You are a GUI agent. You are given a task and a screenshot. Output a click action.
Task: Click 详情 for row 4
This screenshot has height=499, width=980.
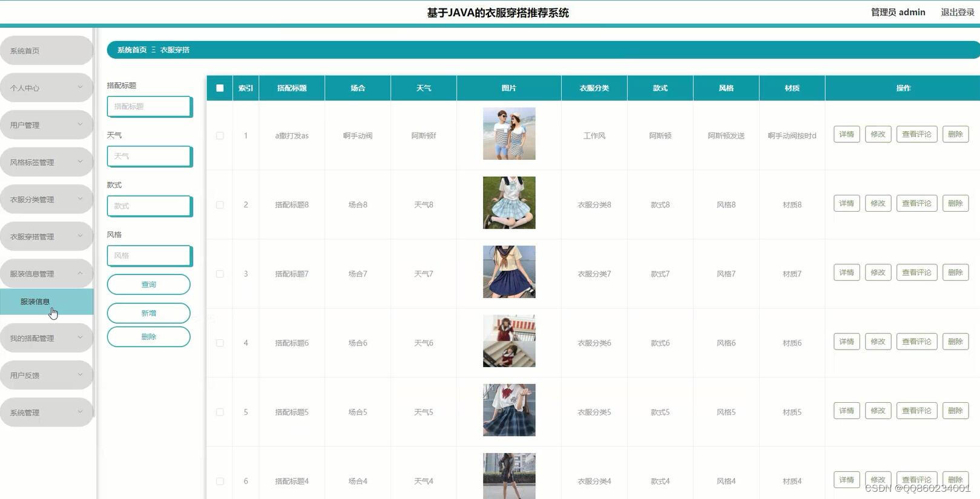pyautogui.click(x=847, y=342)
